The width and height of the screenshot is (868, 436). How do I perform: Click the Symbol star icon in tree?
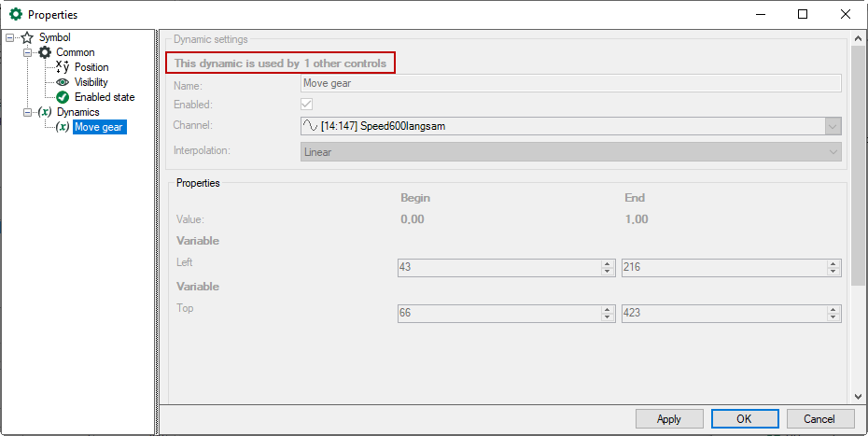click(27, 37)
